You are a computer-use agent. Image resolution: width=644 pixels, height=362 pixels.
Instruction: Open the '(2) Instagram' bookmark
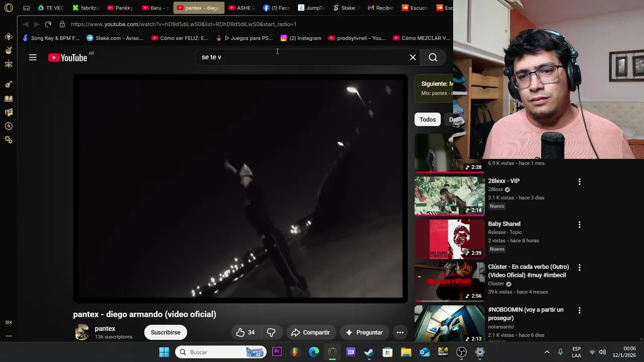click(x=301, y=38)
